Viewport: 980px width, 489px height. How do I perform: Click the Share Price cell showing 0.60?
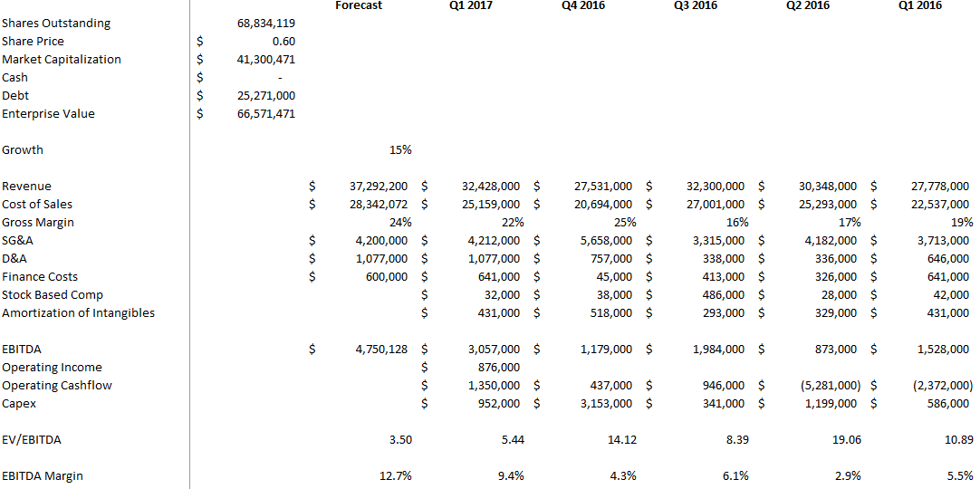click(283, 41)
